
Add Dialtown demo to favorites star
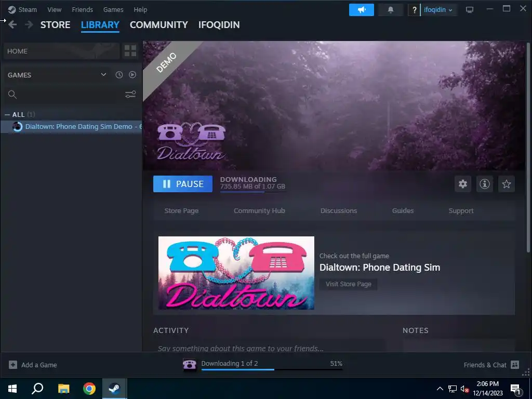(x=506, y=184)
